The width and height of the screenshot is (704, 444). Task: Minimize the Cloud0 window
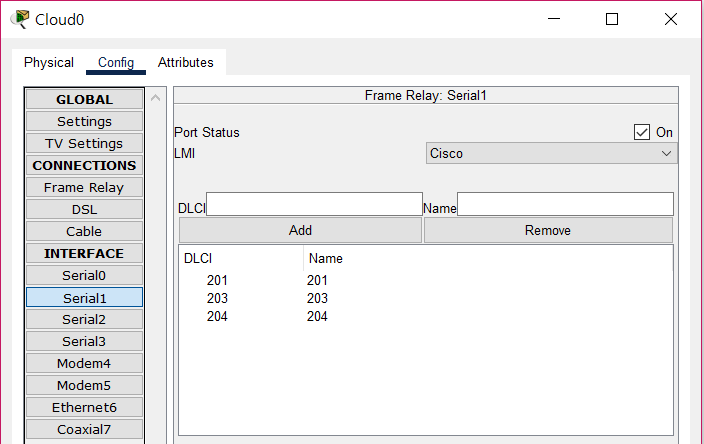click(x=554, y=19)
